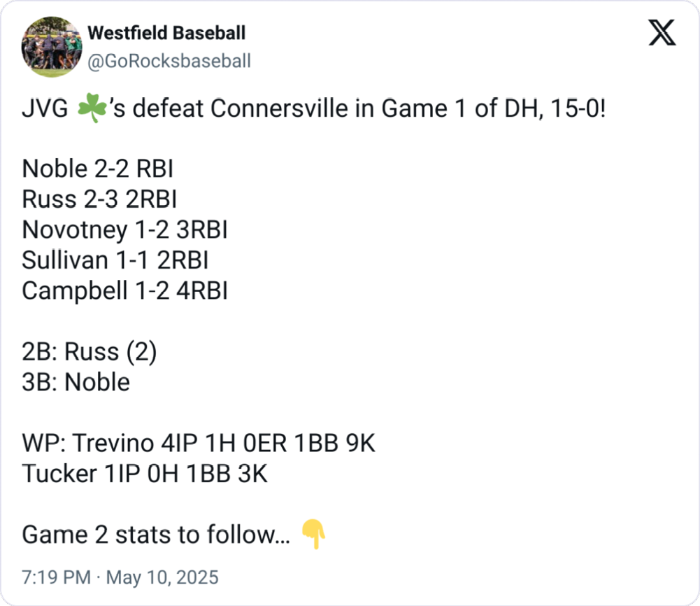
Task: Select the WP: Trevino pitching line
Action: coord(199,443)
